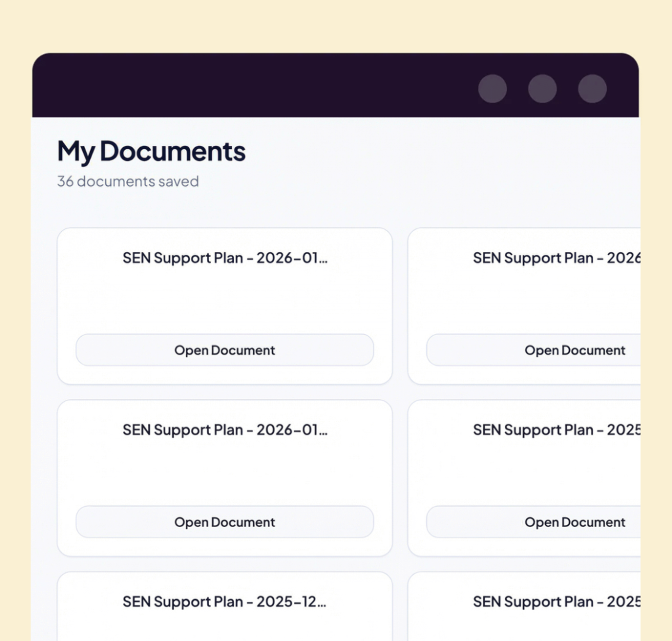The height and width of the screenshot is (641, 672).
Task: Select the SEN Support Plan 2025-12 title
Action: pyautogui.click(x=225, y=602)
